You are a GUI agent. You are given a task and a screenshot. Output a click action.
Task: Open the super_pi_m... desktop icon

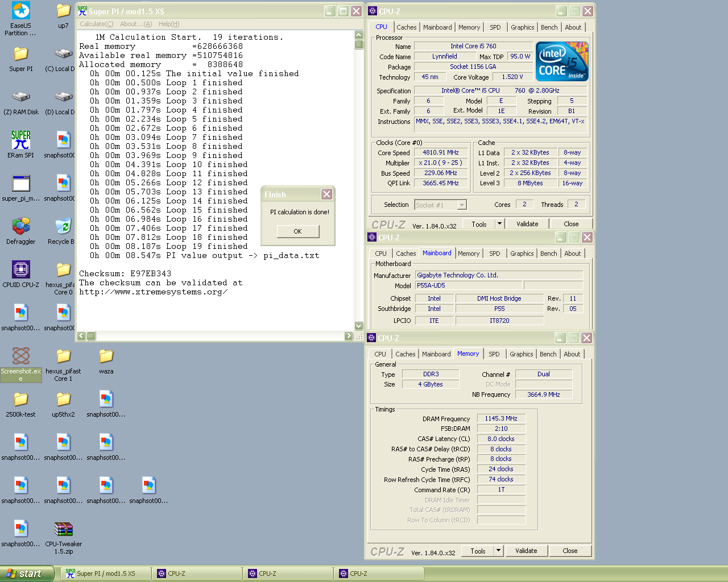point(21,188)
